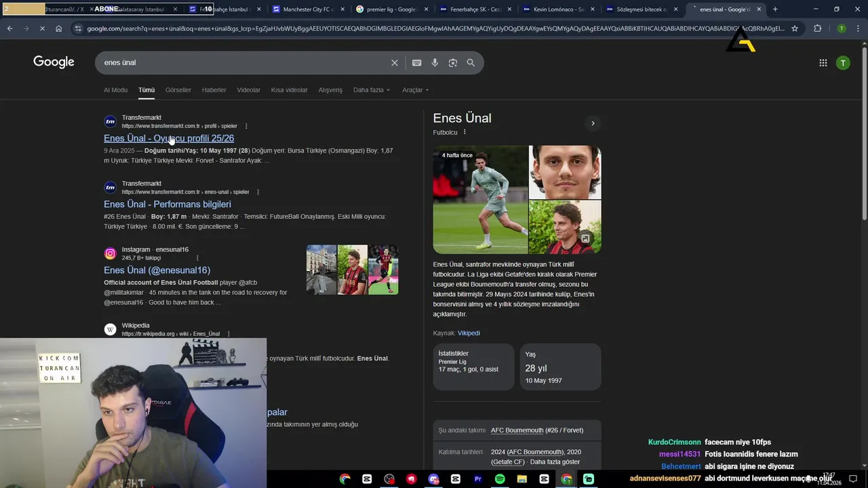
Task: Open the browser extensions puzzle icon
Action: pos(817,28)
